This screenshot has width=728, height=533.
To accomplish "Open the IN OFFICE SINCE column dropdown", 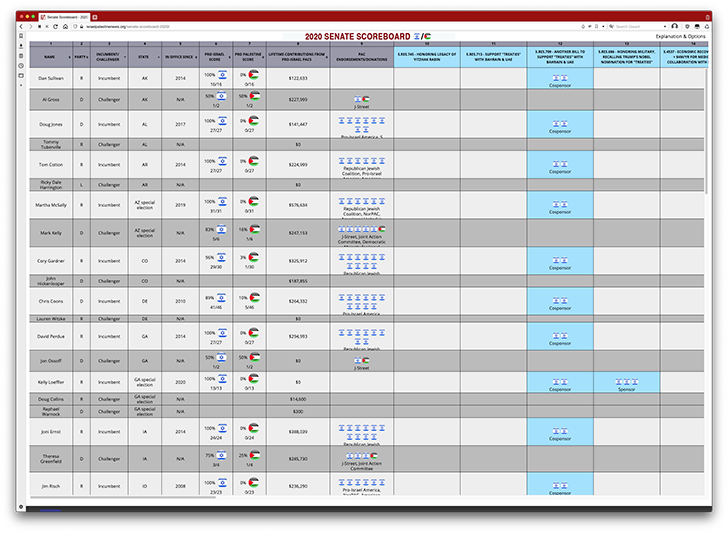I will coord(194,59).
